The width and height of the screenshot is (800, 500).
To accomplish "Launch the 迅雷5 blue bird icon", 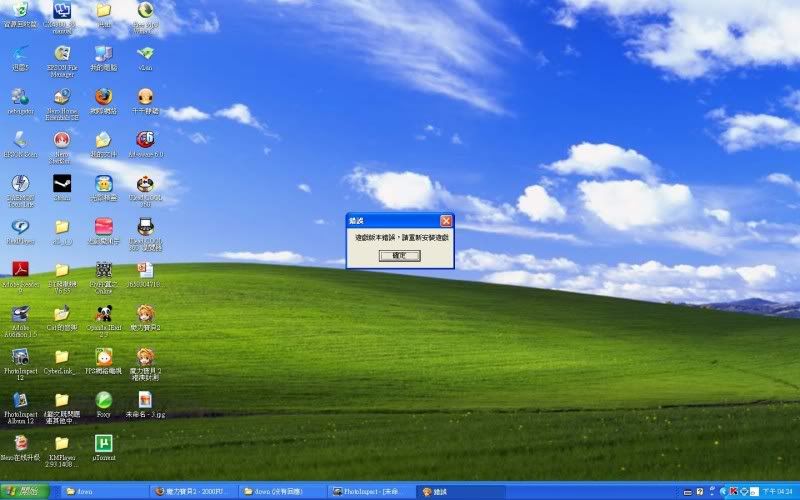I will tap(20, 58).
